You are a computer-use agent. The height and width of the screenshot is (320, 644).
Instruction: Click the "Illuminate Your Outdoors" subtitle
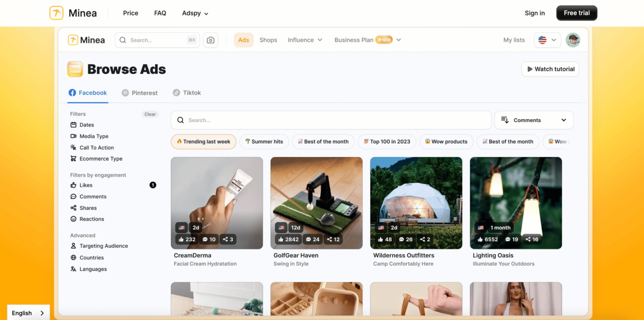(503, 264)
